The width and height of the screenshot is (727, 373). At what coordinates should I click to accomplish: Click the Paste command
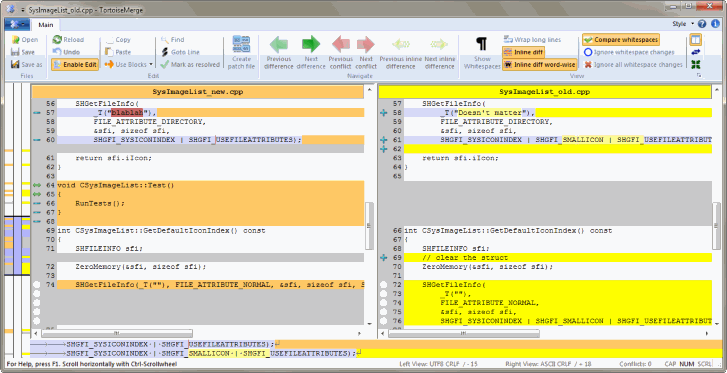(x=118, y=52)
